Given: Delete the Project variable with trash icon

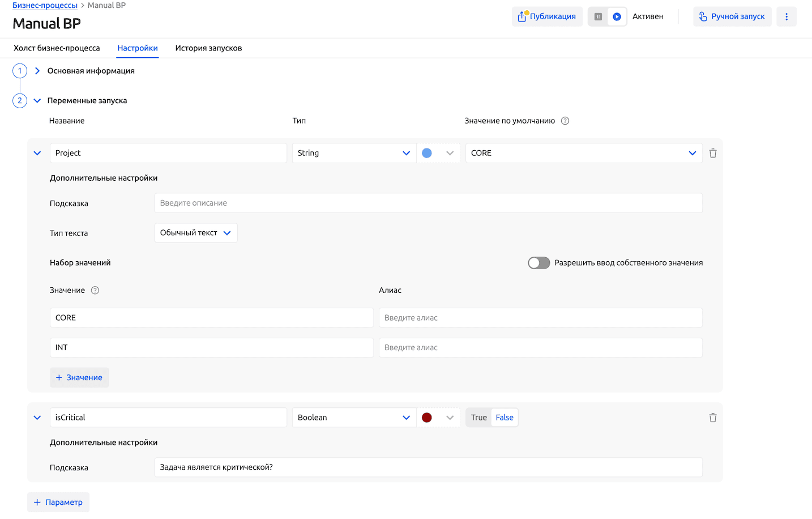Looking at the screenshot, I should (712, 154).
